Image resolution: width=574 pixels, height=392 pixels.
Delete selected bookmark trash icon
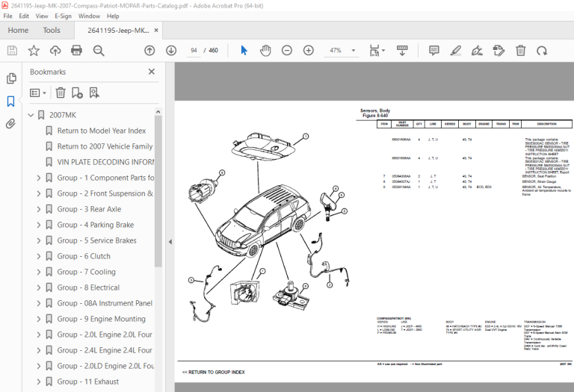pyautogui.click(x=61, y=93)
